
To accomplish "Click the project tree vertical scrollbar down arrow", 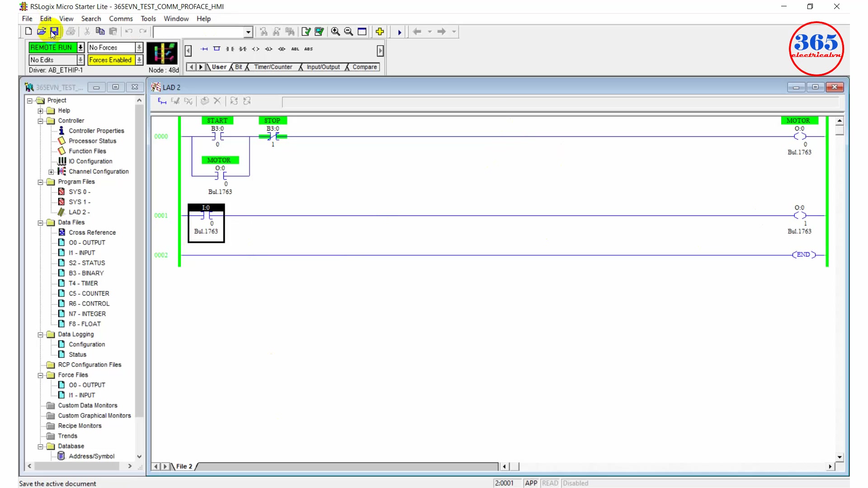I will [x=139, y=456].
